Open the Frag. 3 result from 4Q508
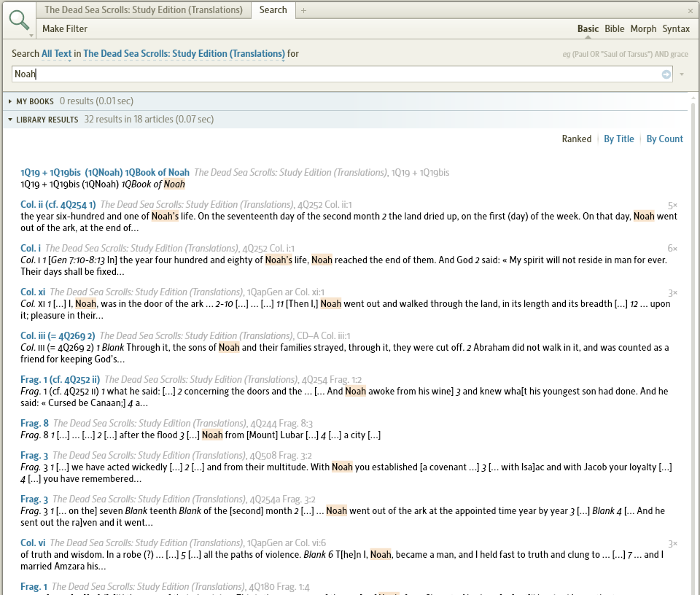Image resolution: width=700 pixels, height=595 pixels. point(34,455)
